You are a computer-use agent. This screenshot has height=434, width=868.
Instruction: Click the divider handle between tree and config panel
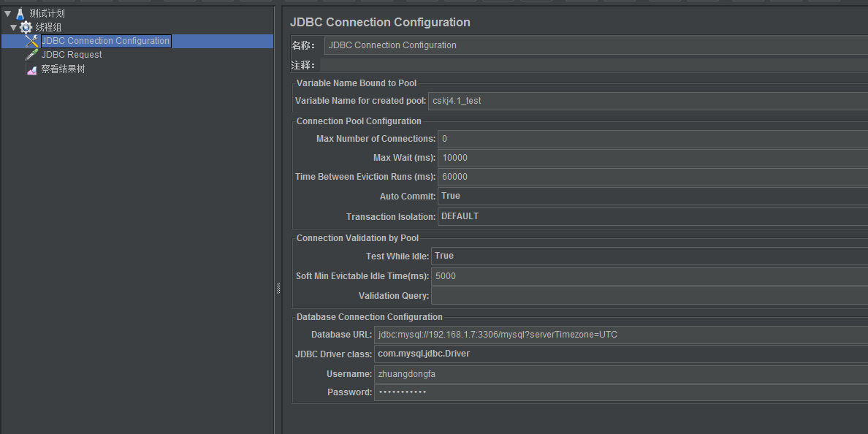point(278,289)
